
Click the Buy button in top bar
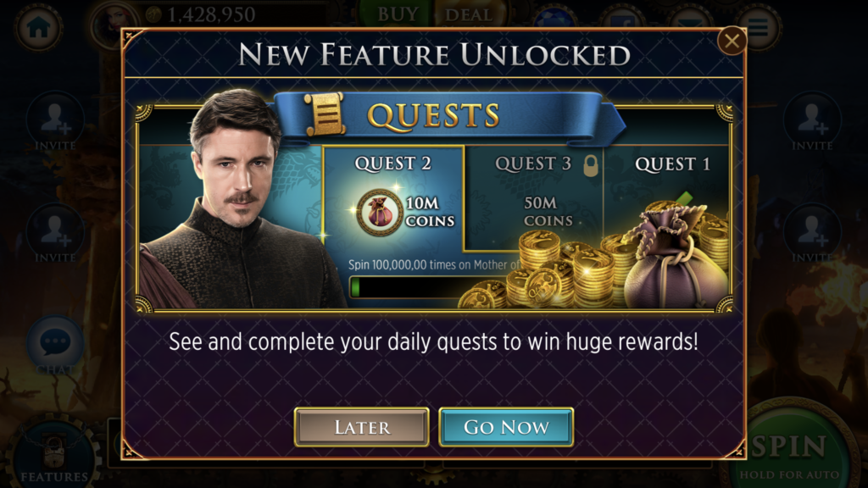pos(397,14)
